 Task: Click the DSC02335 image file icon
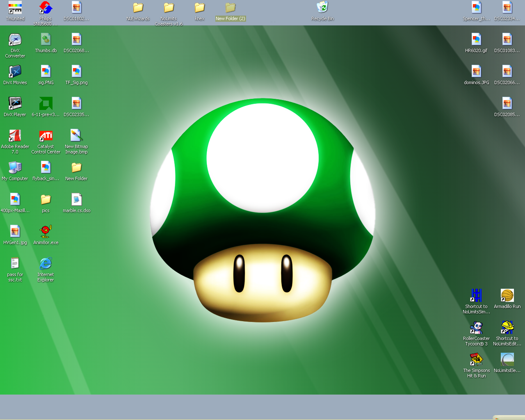point(76,103)
